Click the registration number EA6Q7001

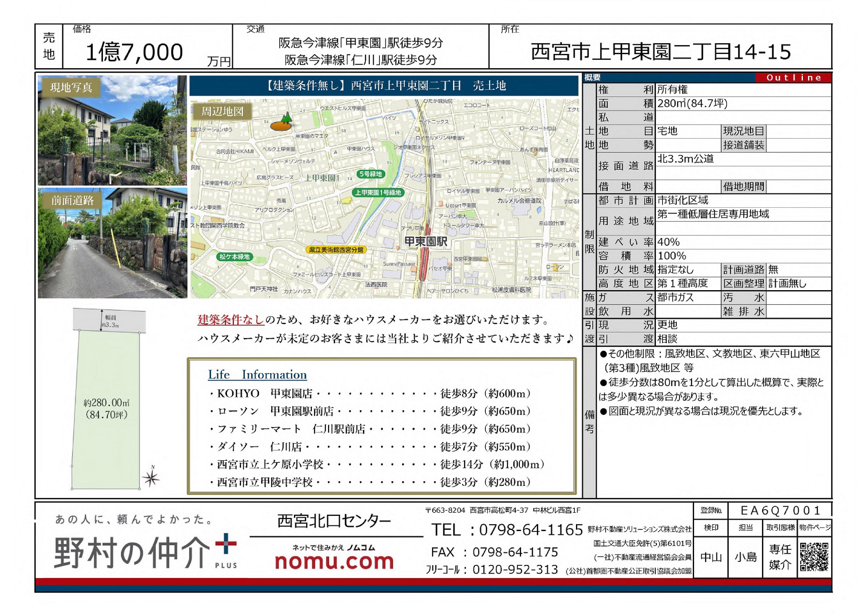click(x=780, y=510)
